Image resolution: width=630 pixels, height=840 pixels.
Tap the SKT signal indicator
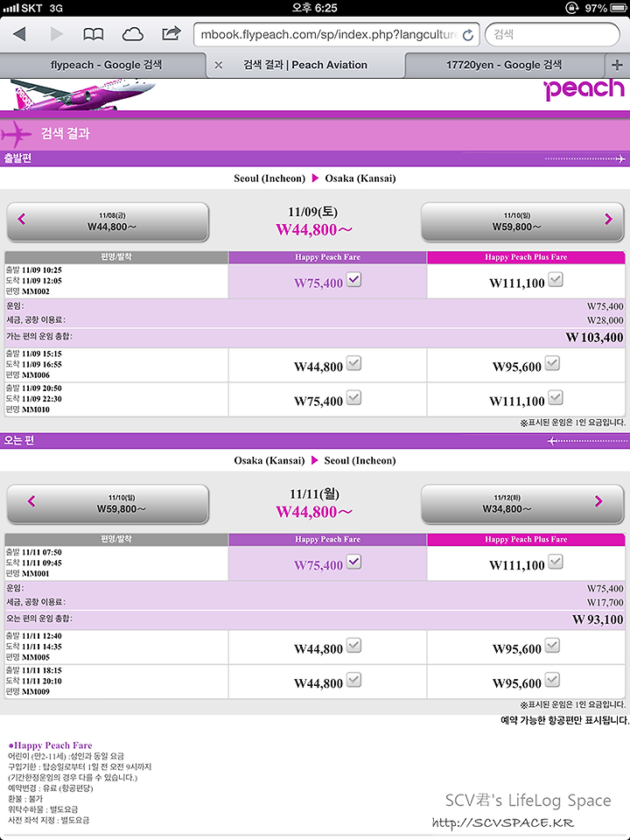coord(23,8)
